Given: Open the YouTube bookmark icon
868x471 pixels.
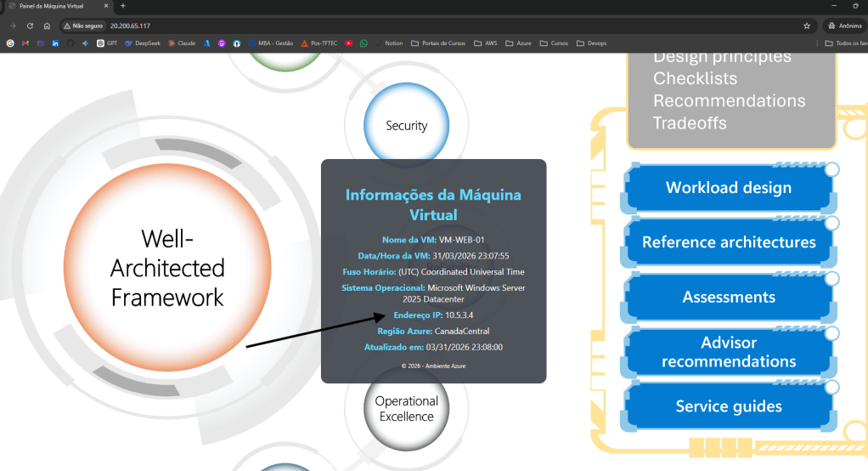Looking at the screenshot, I should (349, 43).
